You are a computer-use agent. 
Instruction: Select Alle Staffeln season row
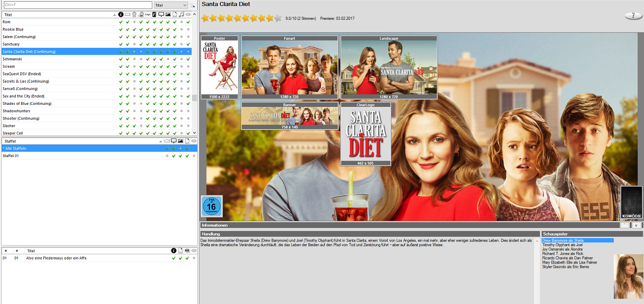tap(99, 148)
